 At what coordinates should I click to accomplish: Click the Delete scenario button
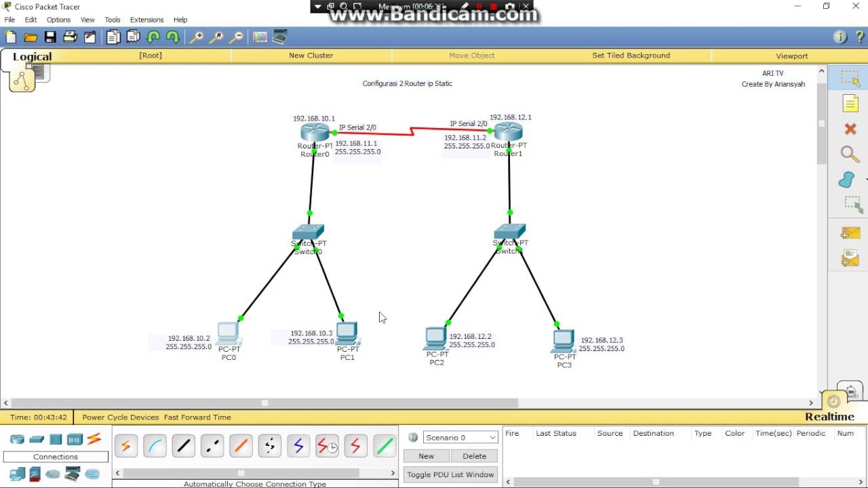[x=474, y=456]
